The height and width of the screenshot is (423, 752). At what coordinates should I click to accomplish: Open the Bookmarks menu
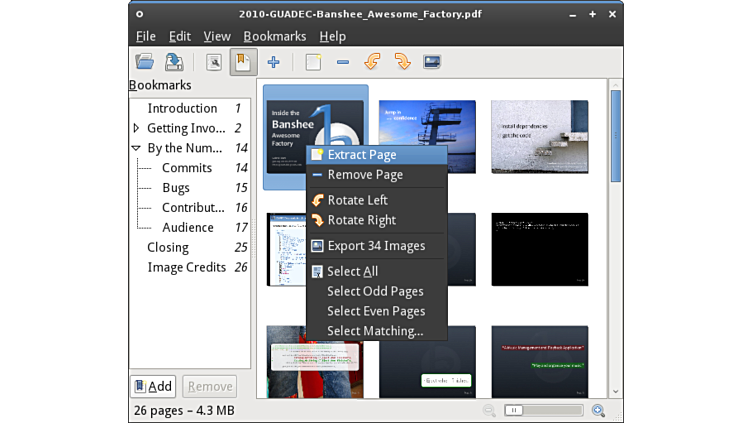pyautogui.click(x=274, y=36)
